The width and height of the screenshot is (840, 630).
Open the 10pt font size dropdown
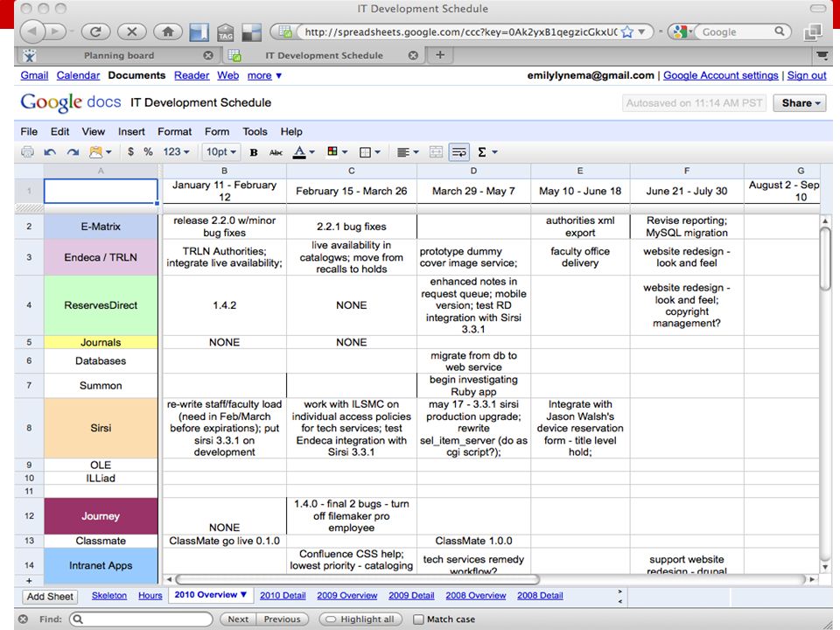tap(221, 152)
